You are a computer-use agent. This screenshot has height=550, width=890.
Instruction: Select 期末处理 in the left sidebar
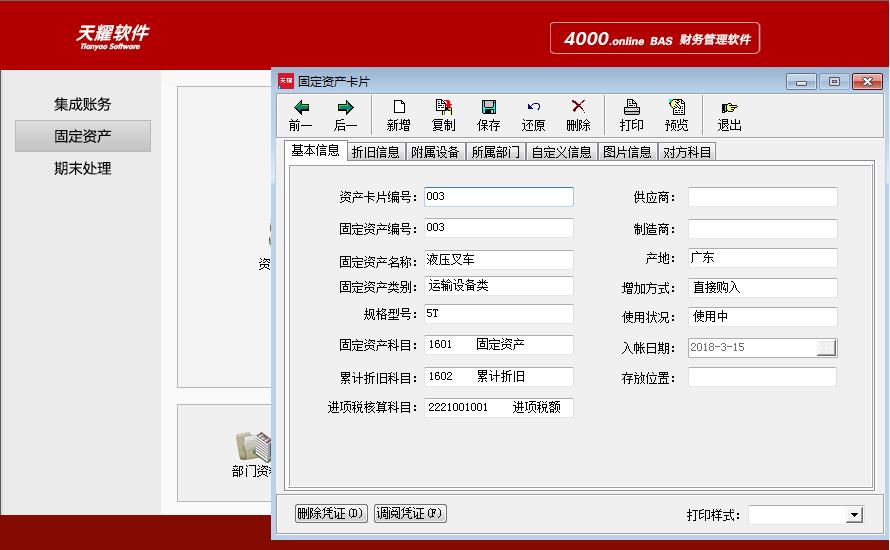(x=82, y=168)
